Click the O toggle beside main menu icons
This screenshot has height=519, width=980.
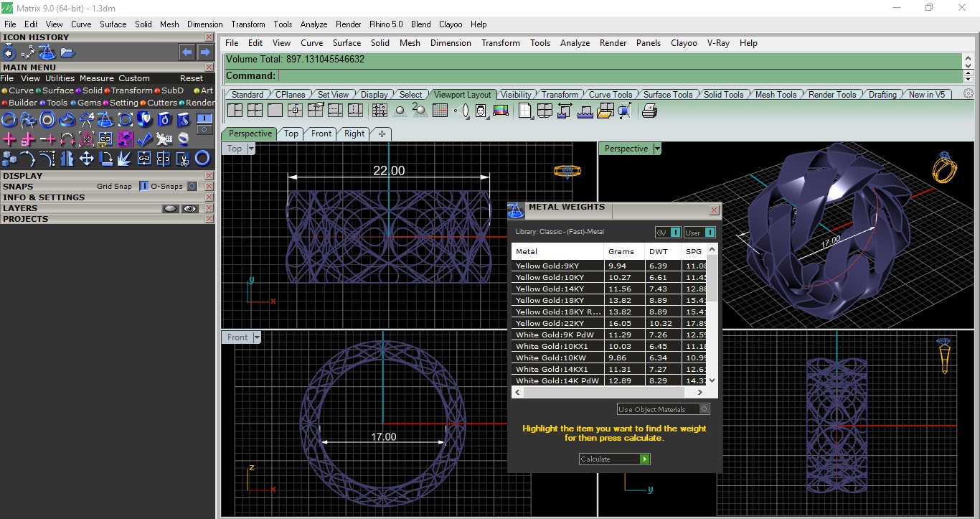[x=204, y=130]
